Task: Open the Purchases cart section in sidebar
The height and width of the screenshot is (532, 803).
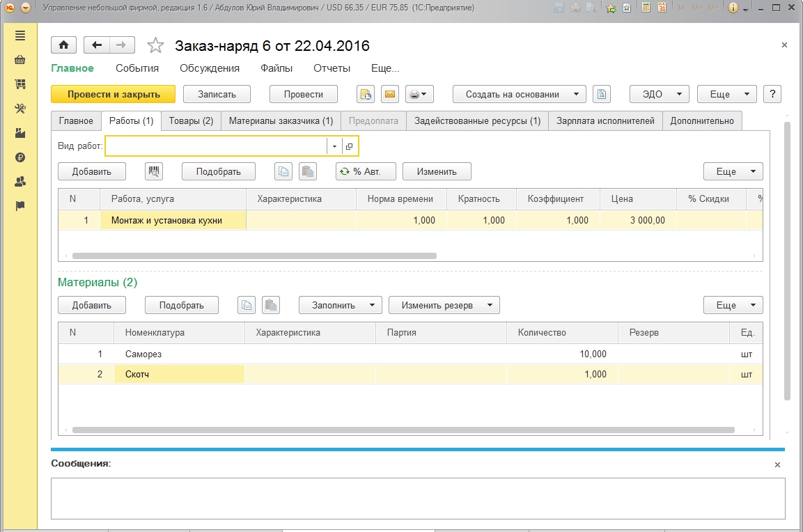Action: click(x=20, y=60)
